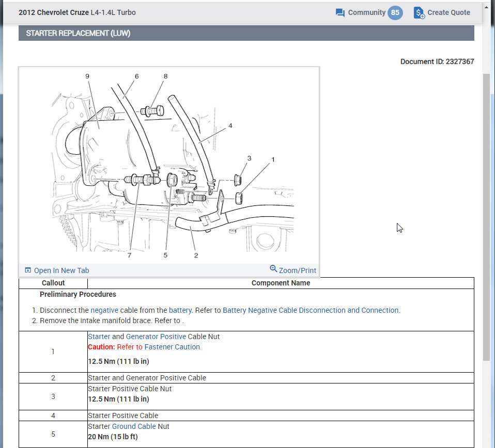This screenshot has height=448, width=495.
Task: Click the Starter Replacement (LUW) header bar
Action: click(246, 33)
